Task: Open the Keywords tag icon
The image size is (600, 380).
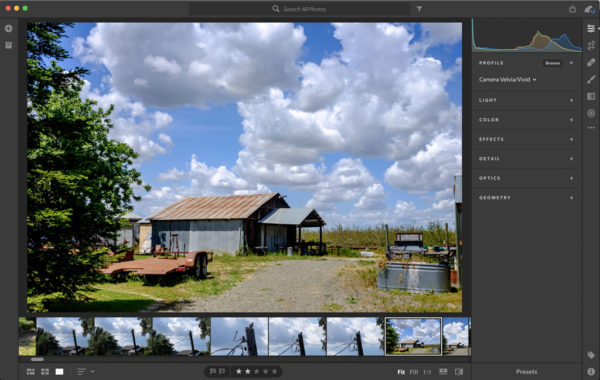Action: [591, 355]
